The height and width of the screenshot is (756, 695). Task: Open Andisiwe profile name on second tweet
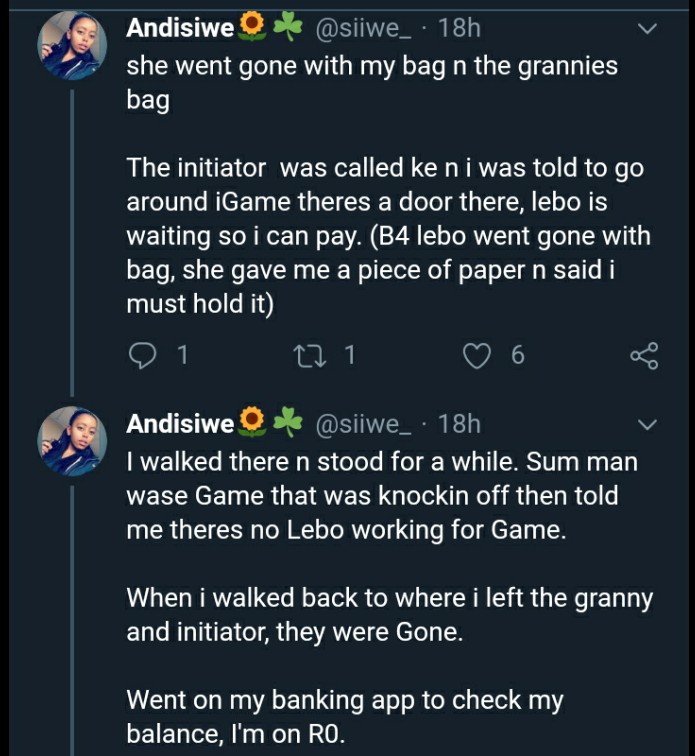(x=180, y=424)
